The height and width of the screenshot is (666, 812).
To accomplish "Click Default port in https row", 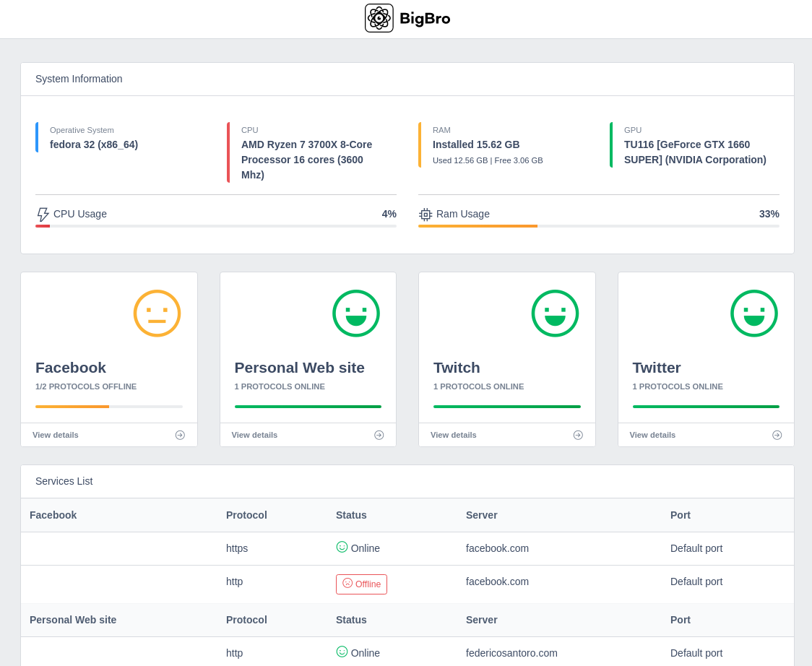I will point(696,548).
